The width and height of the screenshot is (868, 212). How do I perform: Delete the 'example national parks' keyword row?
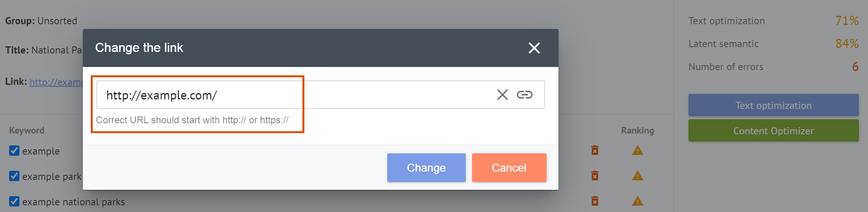pyautogui.click(x=595, y=201)
